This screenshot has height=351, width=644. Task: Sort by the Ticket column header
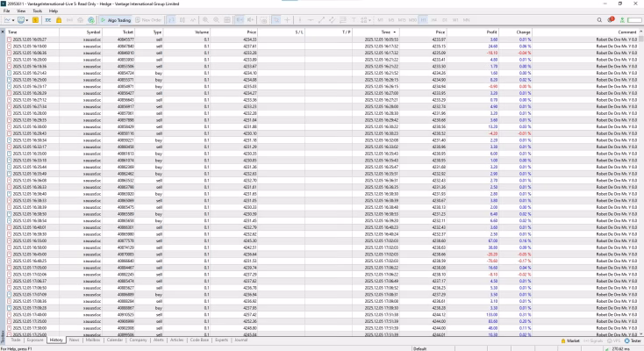(x=118, y=32)
